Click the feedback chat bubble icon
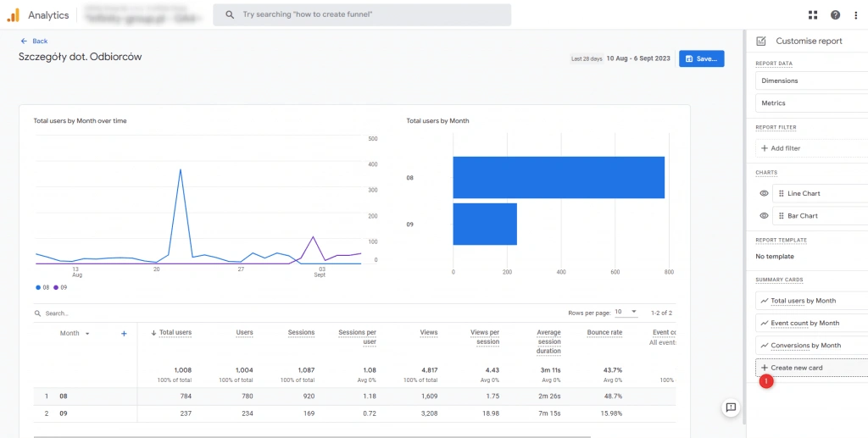The image size is (868, 438). (x=730, y=408)
